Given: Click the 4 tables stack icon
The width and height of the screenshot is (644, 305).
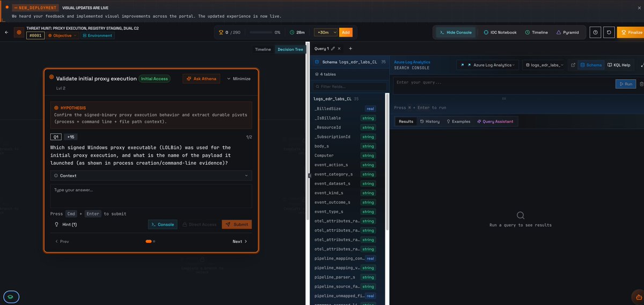Looking at the screenshot, I should coord(317,75).
